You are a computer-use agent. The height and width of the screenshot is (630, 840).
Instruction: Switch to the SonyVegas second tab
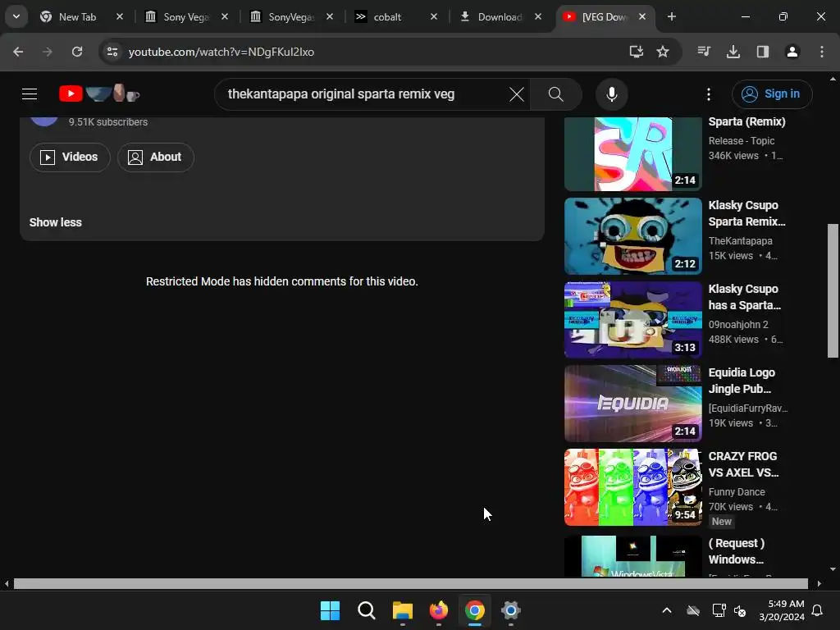[x=291, y=17]
